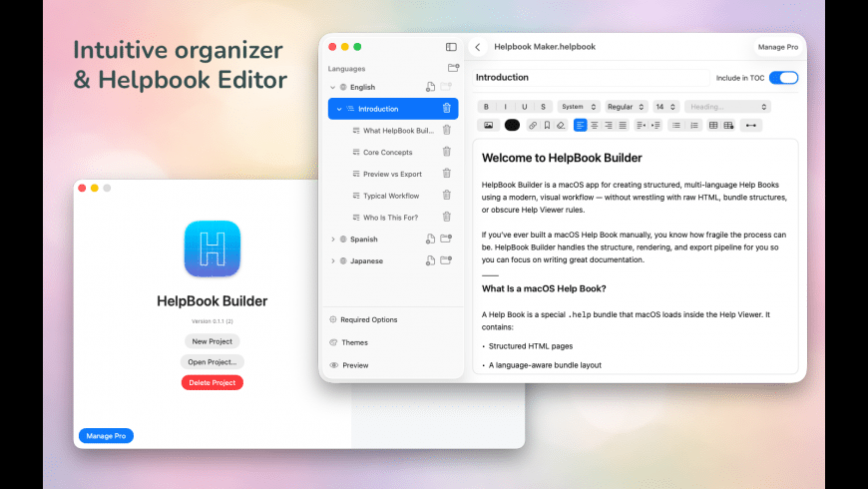The width and height of the screenshot is (868, 489).
Task: Toggle bold formatting
Action: tap(486, 107)
